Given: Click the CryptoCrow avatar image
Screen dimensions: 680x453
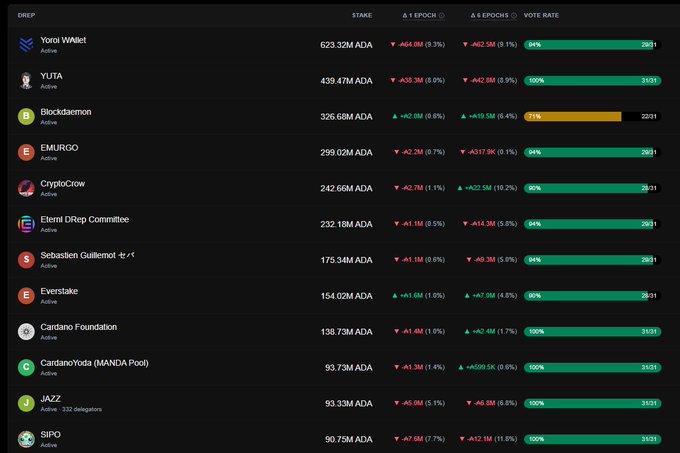Looking at the screenshot, I should point(26,188).
